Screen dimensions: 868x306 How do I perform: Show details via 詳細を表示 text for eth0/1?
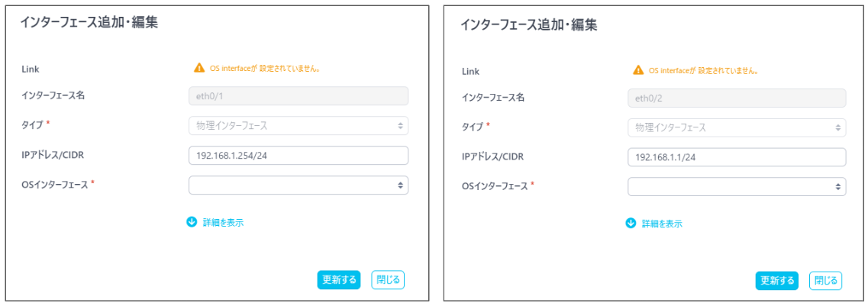pos(224,223)
